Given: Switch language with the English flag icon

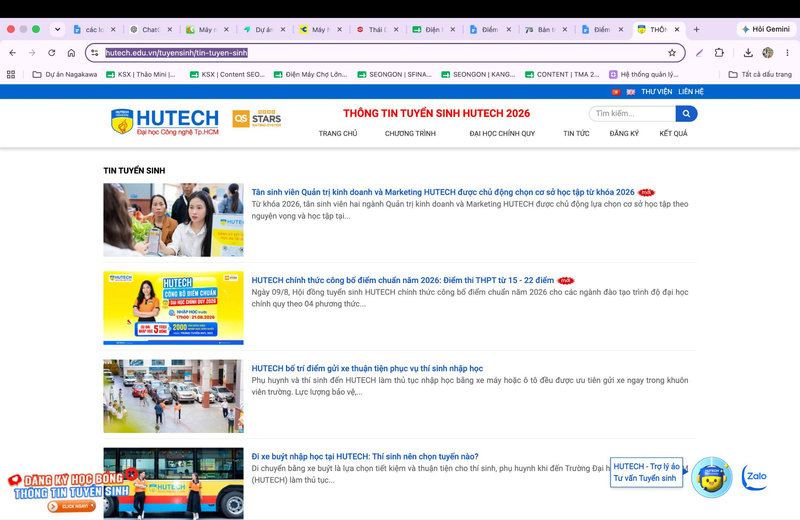Looking at the screenshot, I should click(631, 92).
